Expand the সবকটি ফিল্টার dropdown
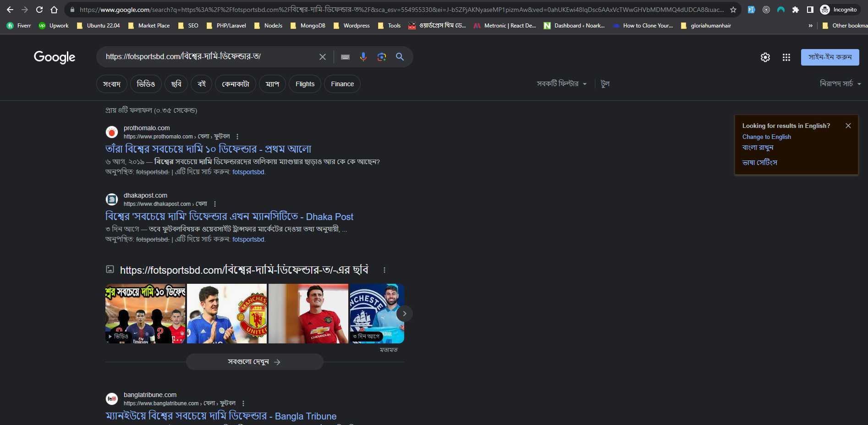 pyautogui.click(x=561, y=84)
